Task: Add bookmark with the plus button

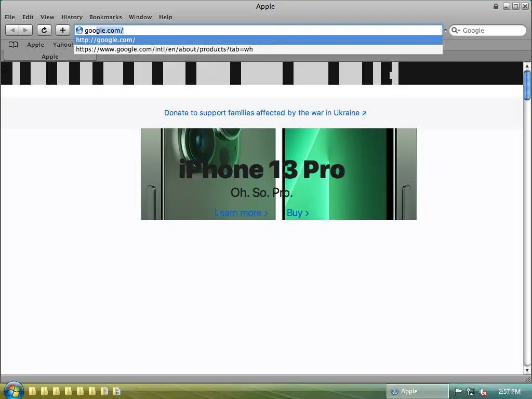Action: (x=63, y=30)
